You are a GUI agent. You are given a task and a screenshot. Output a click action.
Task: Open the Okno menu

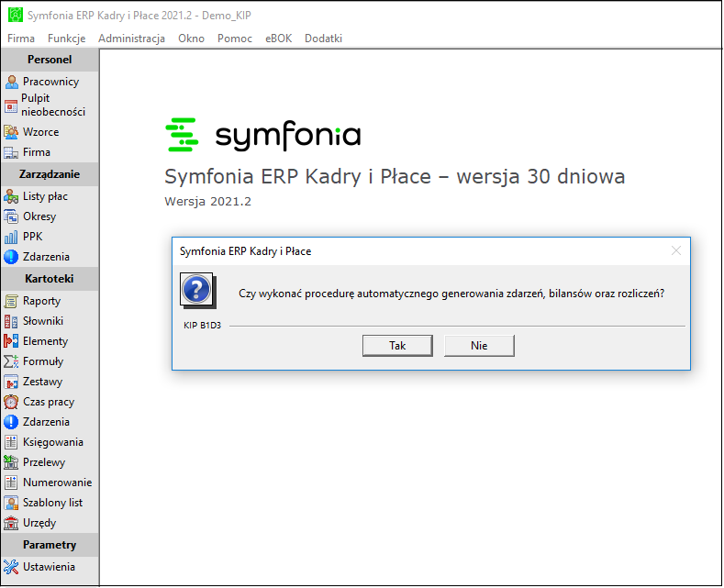click(191, 39)
